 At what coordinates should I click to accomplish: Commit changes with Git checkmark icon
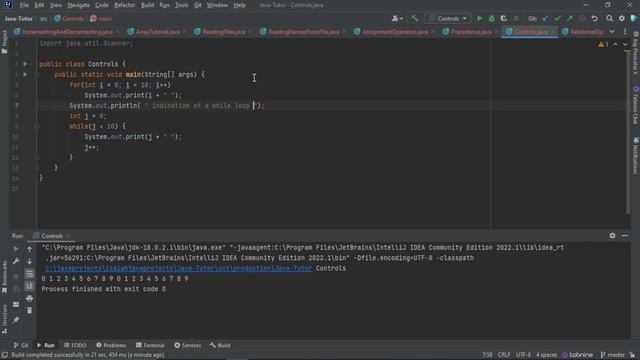[x=558, y=18]
